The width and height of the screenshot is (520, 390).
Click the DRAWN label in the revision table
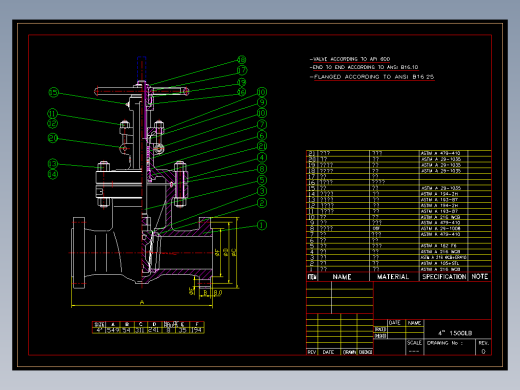pos(349,352)
